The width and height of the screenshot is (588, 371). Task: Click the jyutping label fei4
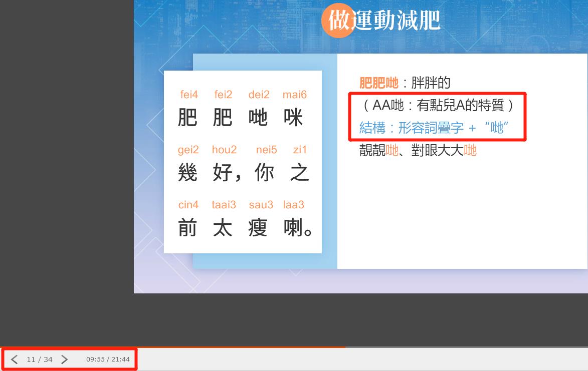pos(189,95)
